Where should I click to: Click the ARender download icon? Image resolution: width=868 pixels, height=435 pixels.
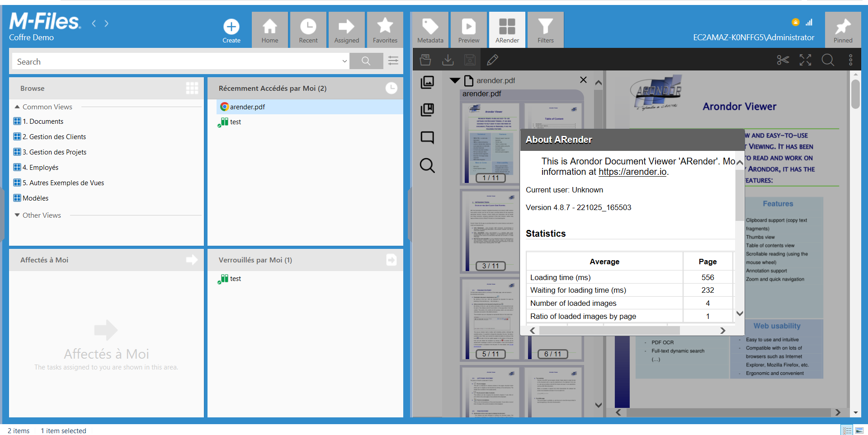448,60
